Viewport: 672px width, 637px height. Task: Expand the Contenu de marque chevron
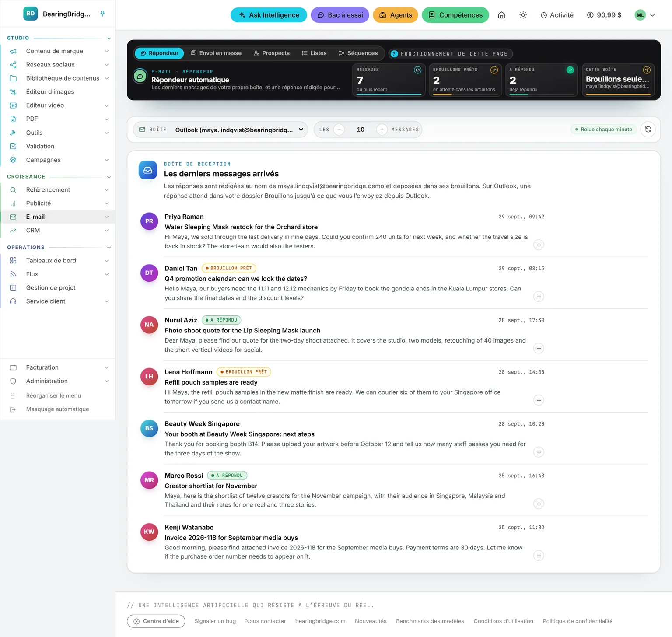106,51
